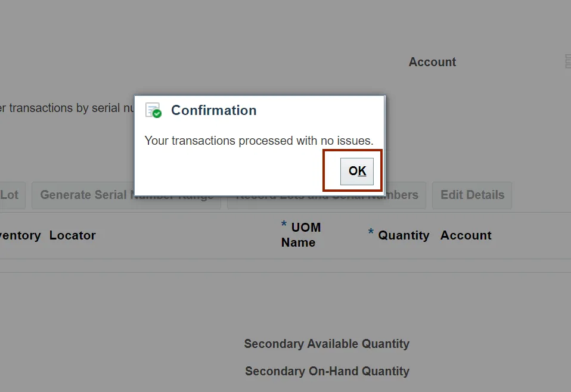Click the 'transactions processed with no issues' message

pos(259,141)
